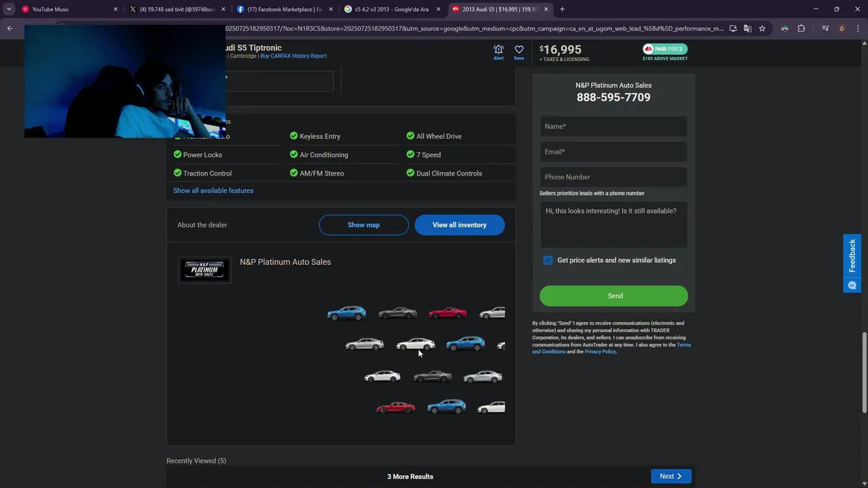Click the Recently Viewed (5) heading
The height and width of the screenshot is (488, 868).
(196, 461)
